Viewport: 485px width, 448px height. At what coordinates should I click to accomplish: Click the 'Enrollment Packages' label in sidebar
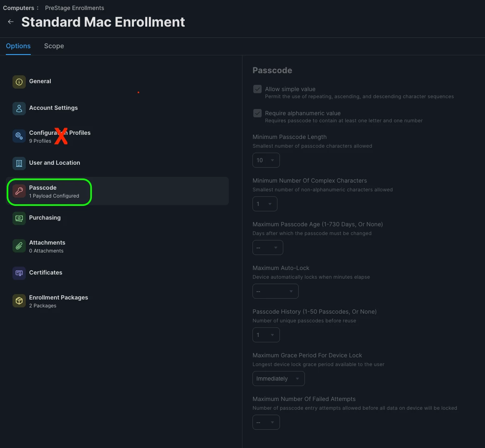coord(59,297)
